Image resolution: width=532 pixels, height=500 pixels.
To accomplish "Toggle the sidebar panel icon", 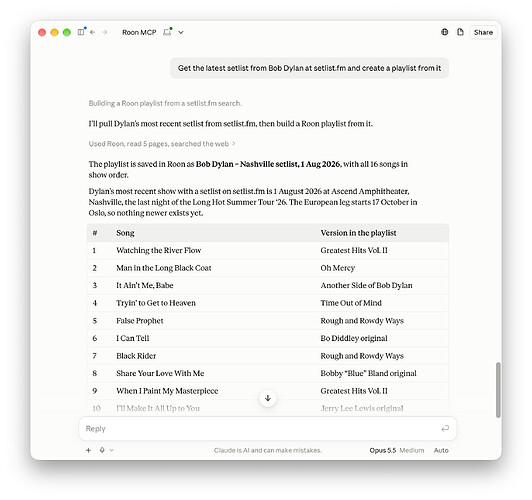I will click(x=81, y=32).
